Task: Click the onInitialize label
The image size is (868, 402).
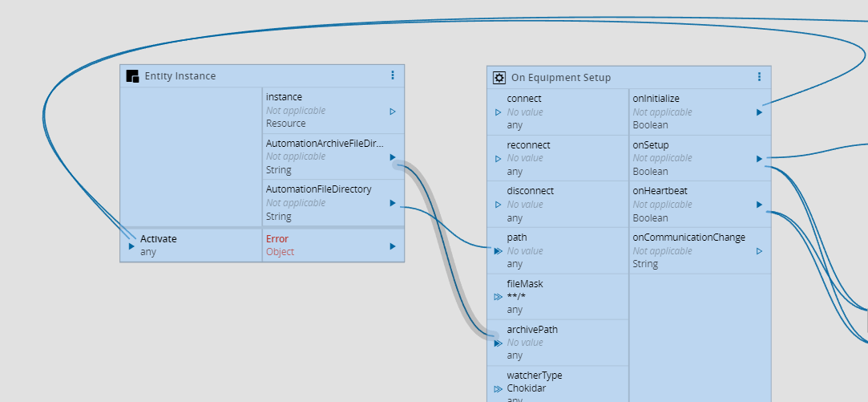Action: [x=656, y=99]
